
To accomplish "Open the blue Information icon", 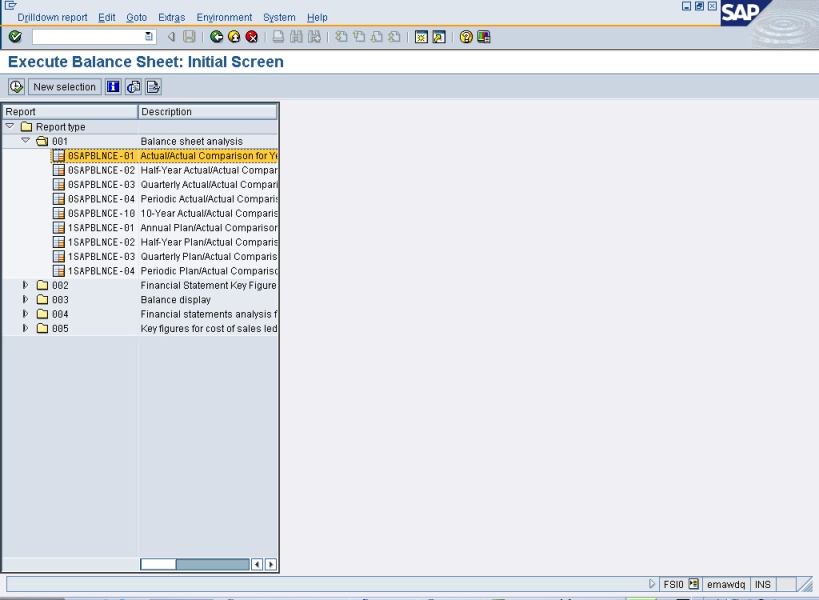I will point(113,87).
